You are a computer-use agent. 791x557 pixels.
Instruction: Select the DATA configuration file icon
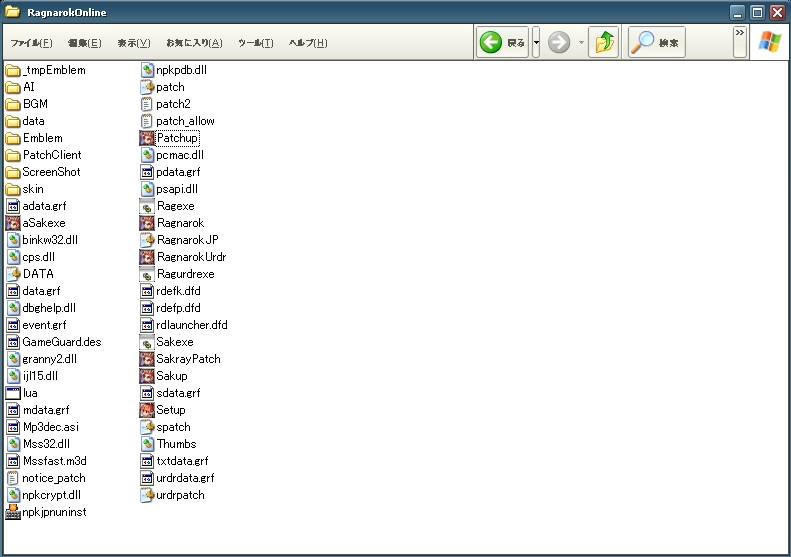tap(13, 274)
